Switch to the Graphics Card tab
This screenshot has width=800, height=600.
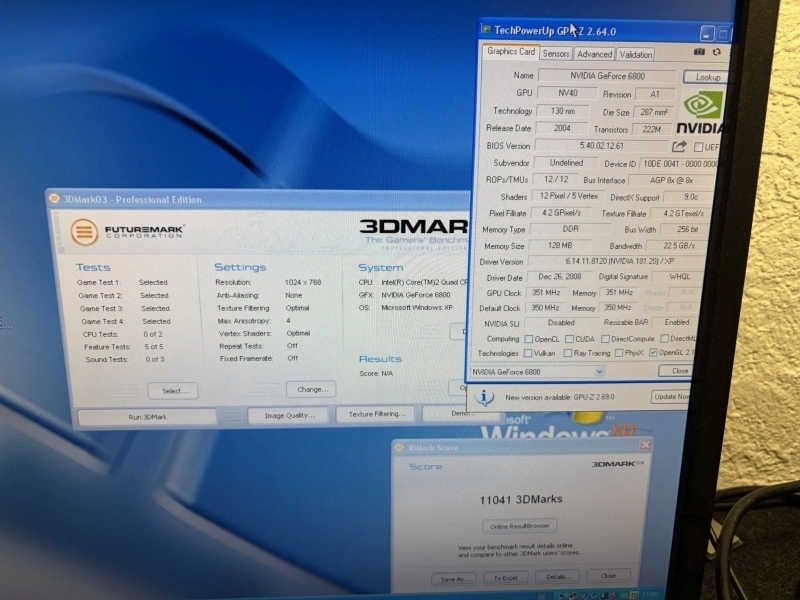point(511,52)
